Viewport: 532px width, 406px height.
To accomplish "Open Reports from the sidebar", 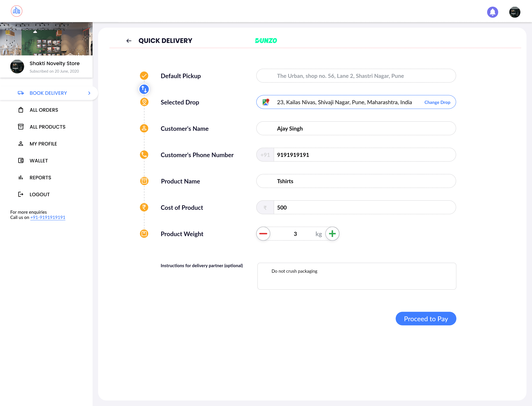I will click(40, 178).
